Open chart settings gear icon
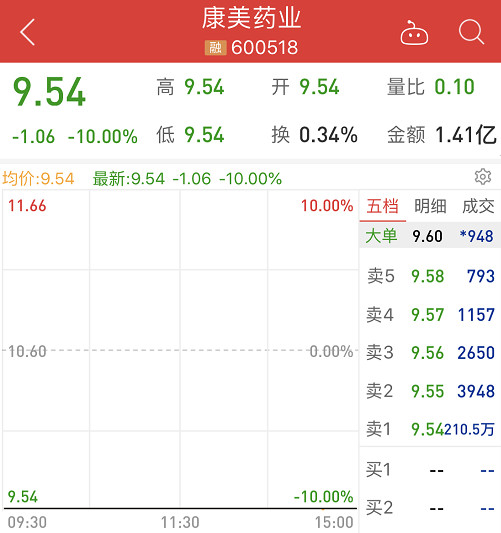501x533 pixels. pyautogui.click(x=483, y=177)
